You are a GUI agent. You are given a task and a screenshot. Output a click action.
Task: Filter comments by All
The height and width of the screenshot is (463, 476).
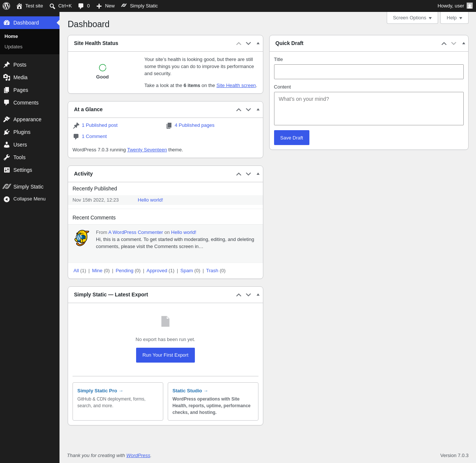[76, 271]
